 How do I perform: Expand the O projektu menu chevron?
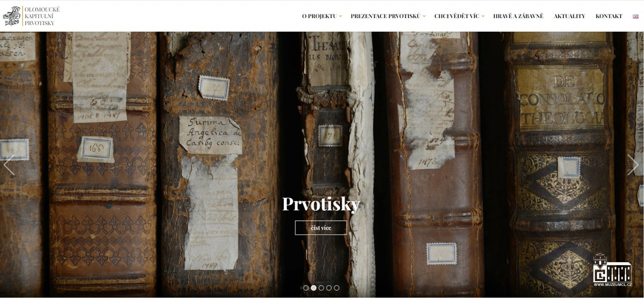tap(341, 16)
